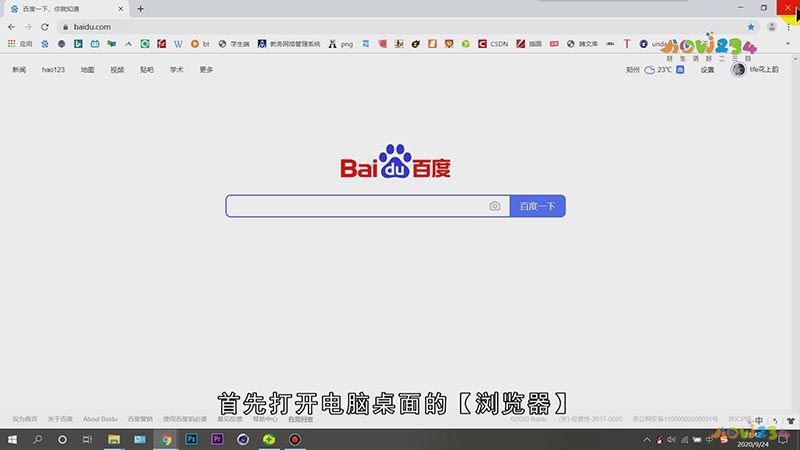Open the 设置 settings menu on Baidu
Viewport: 800px width, 450px height.
pos(707,70)
